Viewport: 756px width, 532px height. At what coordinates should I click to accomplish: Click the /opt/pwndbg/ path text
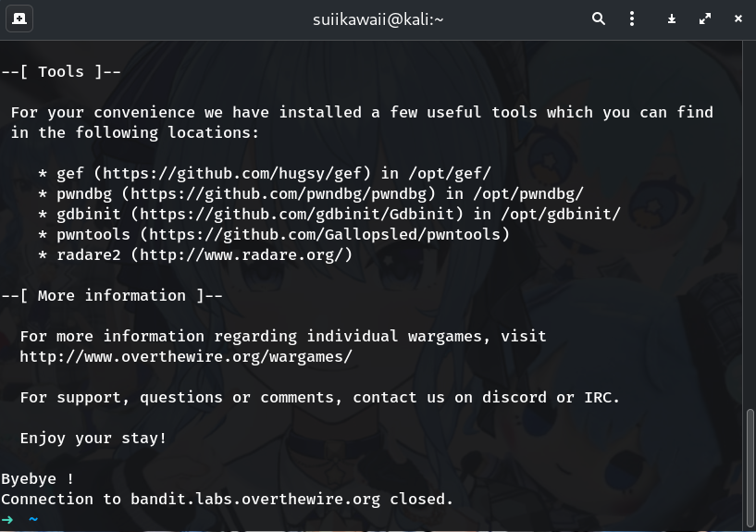(528, 194)
